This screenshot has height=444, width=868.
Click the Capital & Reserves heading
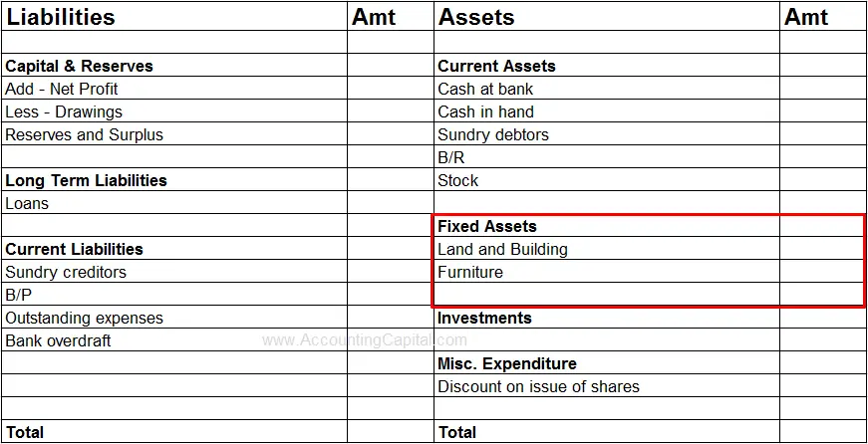pos(80,66)
